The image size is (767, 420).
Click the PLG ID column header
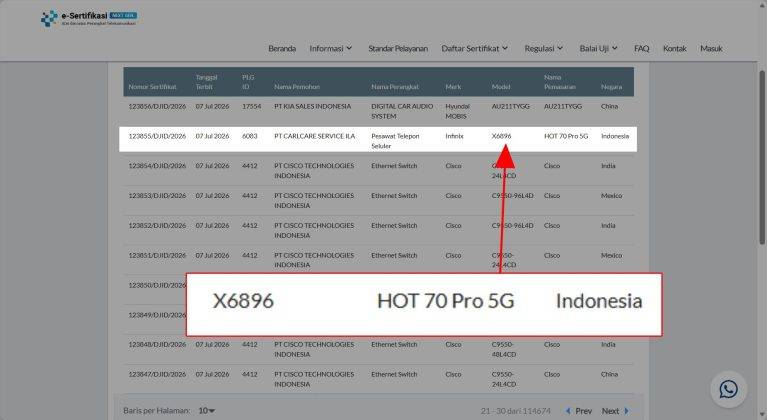pyautogui.click(x=248, y=82)
